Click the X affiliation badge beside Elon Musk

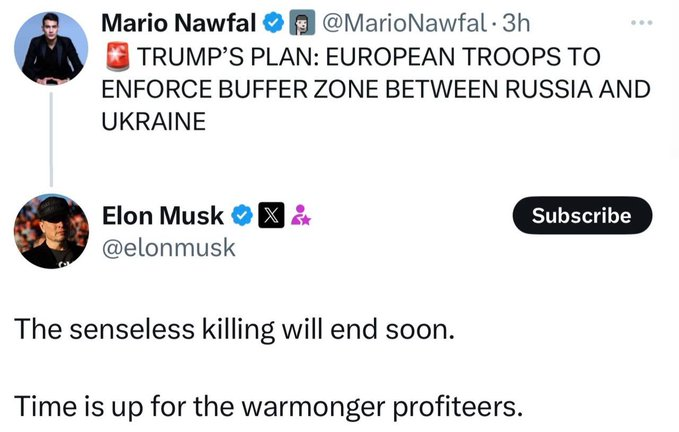point(271,214)
